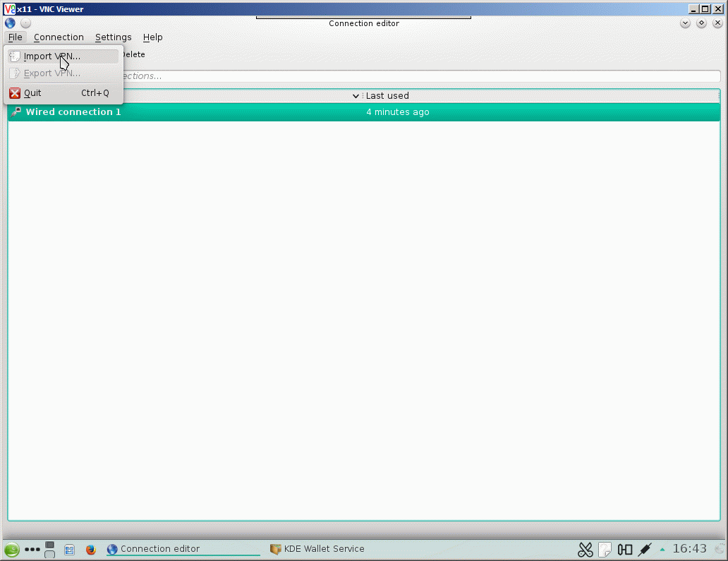This screenshot has height=561, width=728.
Task: Open the Connection menu
Action: point(59,37)
